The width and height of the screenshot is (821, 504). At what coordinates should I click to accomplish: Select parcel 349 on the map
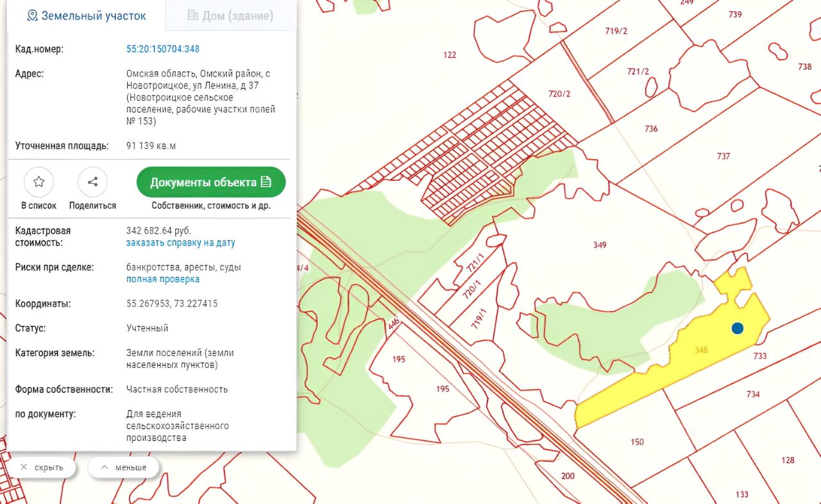[x=600, y=245]
